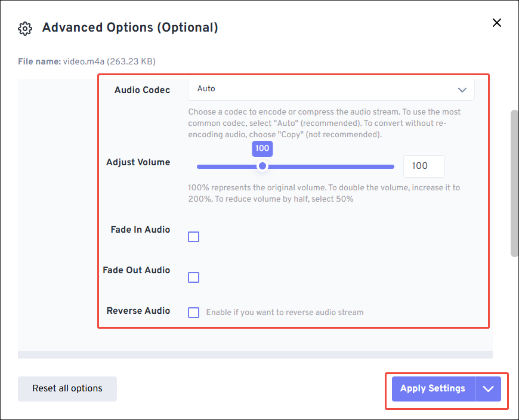Click the 100 value tooltip above slider
Viewport: 519px width, 420px height.
262,149
